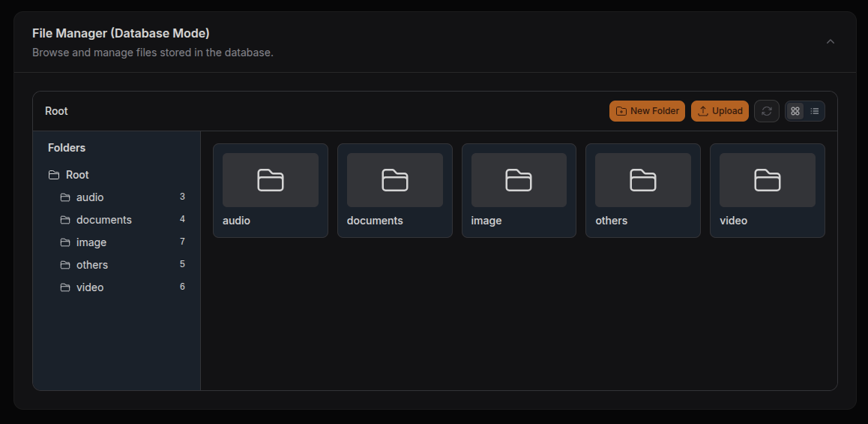The width and height of the screenshot is (868, 424).
Task: Select Root in the folder tree
Action: [x=77, y=175]
